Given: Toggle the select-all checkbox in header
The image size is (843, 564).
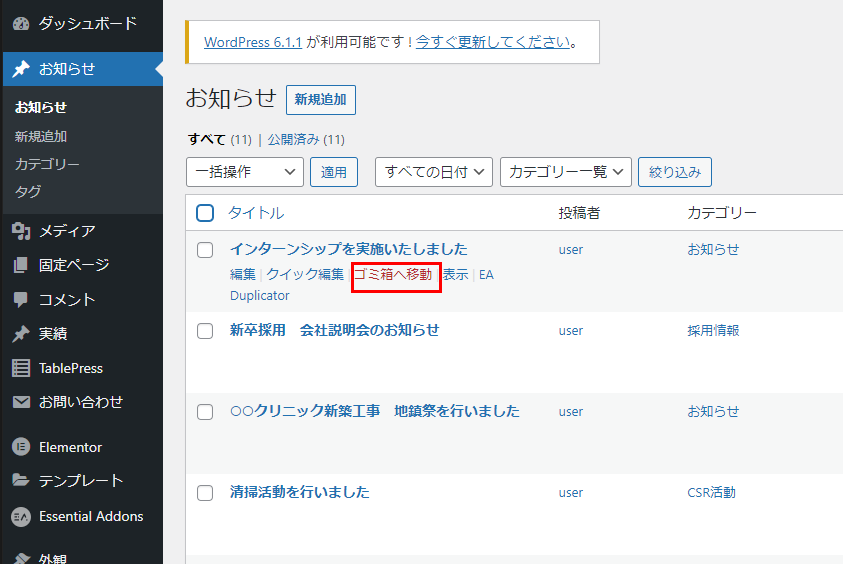Looking at the screenshot, I should (x=205, y=213).
